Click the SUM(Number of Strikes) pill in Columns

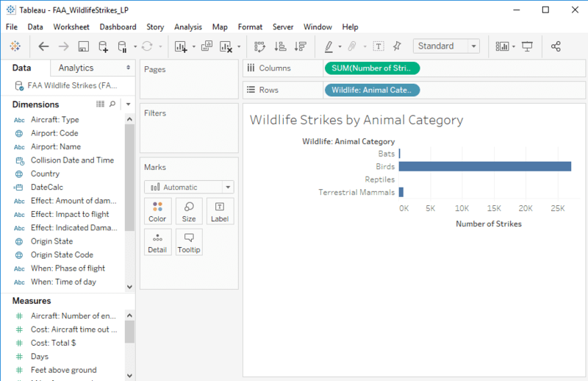coord(372,68)
